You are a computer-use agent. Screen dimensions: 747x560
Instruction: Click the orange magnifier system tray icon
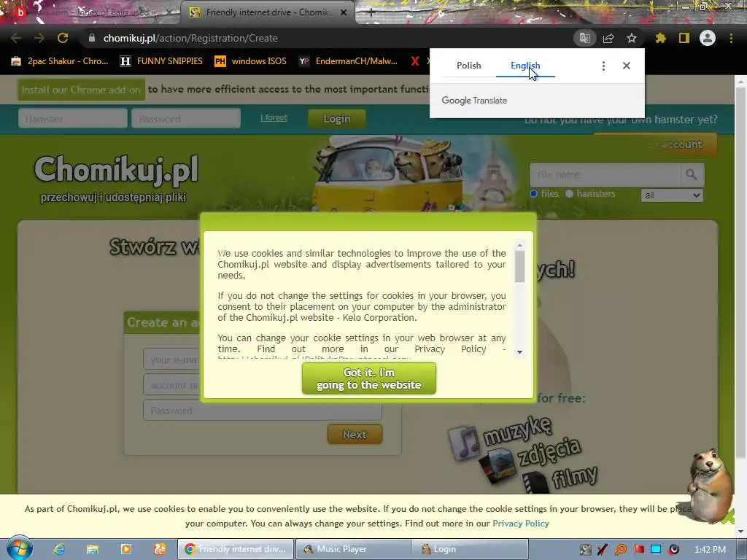point(621,550)
